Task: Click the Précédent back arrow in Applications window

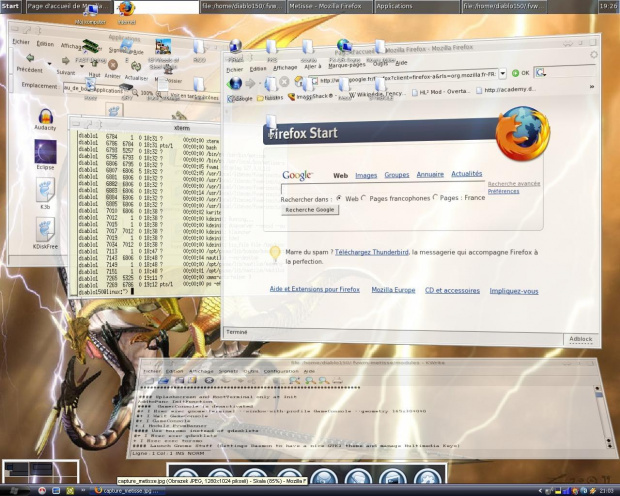Action: coord(30,59)
